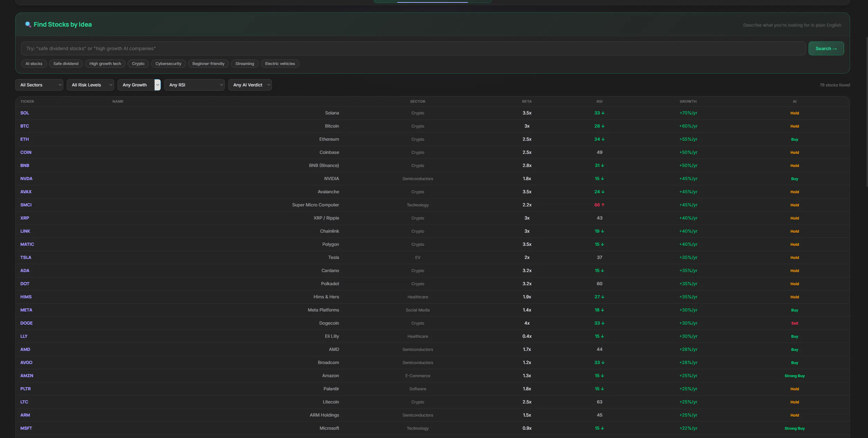Click the 78 stocks found counter
This screenshot has width=868, height=438.
(834, 85)
